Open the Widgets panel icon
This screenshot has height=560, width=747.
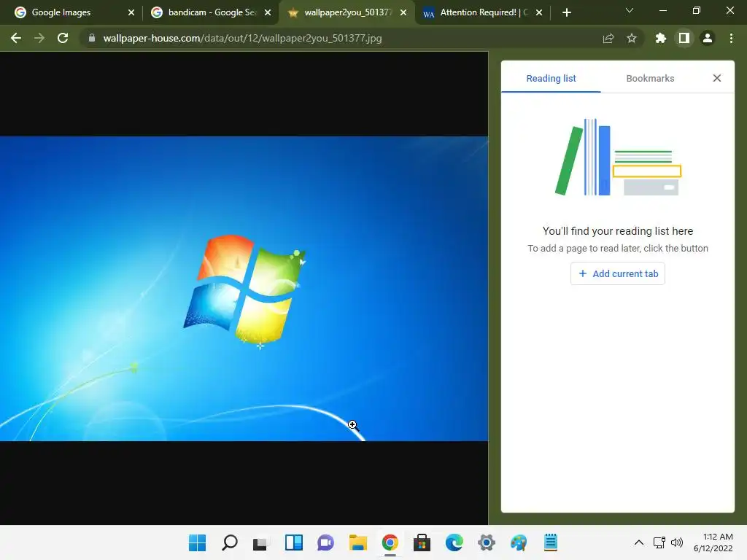[x=293, y=542]
